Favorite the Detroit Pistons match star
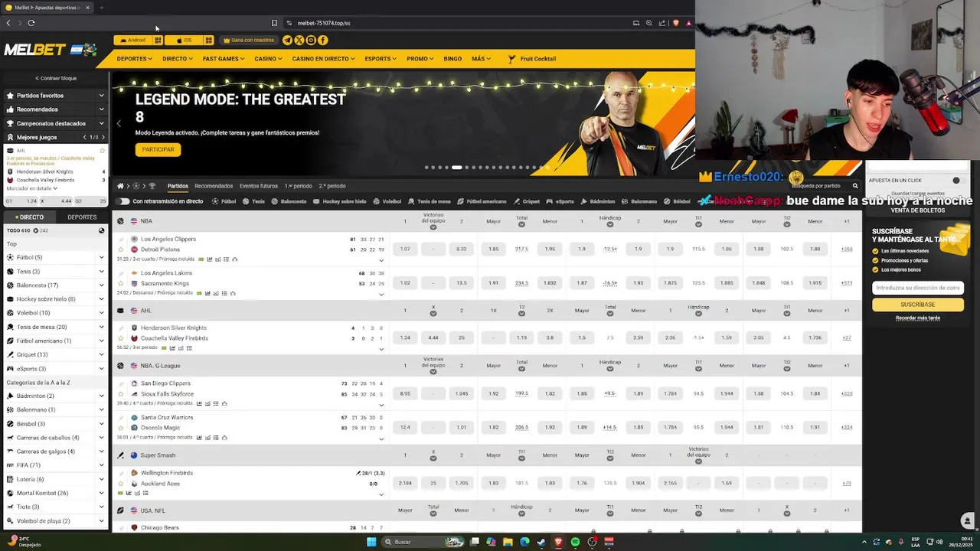980x551 pixels. 120,249
